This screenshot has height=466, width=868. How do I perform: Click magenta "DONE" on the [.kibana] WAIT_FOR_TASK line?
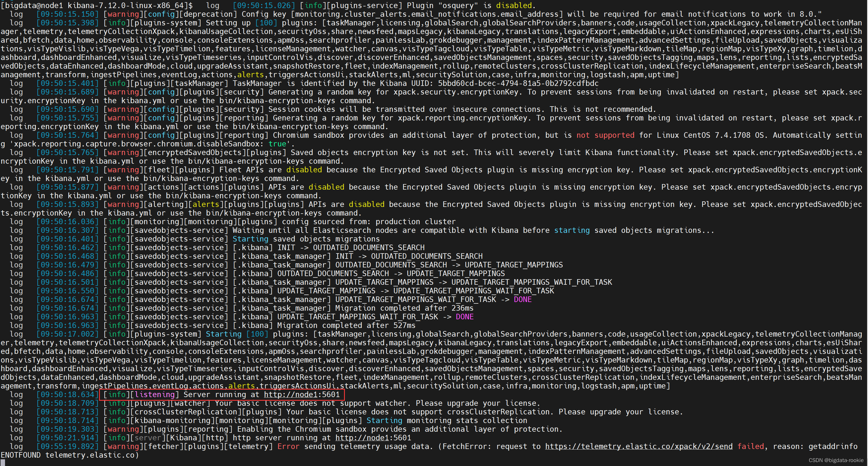(x=465, y=317)
